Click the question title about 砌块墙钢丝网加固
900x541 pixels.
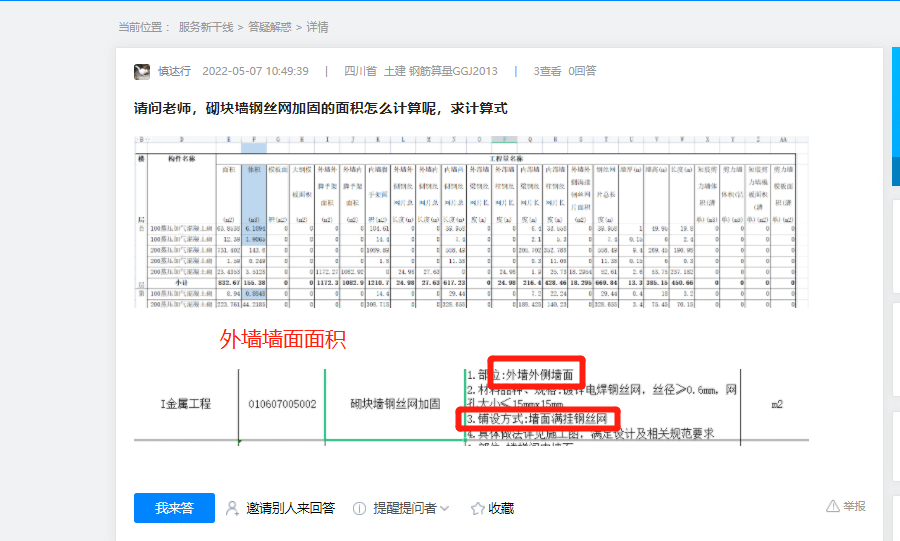320,108
